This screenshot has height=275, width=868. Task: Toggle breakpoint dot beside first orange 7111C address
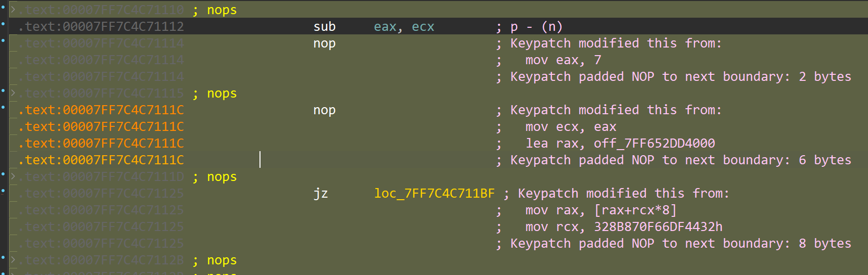pyautogui.click(x=3, y=107)
